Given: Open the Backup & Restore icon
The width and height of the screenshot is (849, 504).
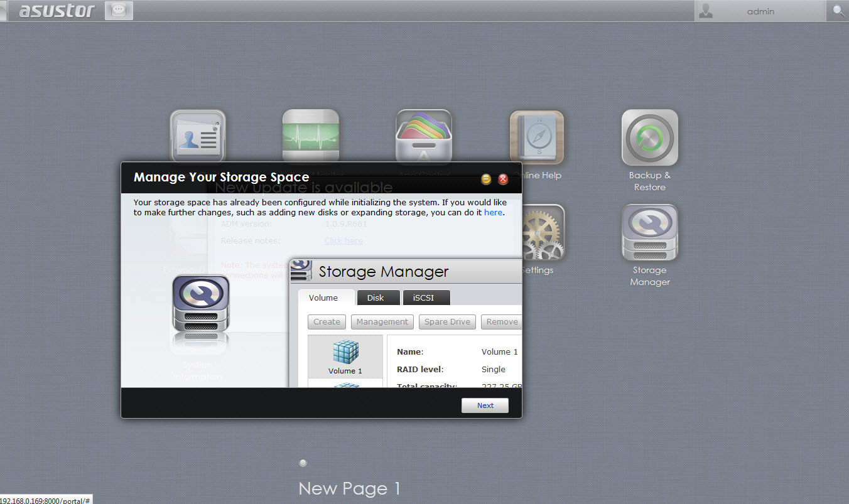Looking at the screenshot, I should [x=649, y=137].
